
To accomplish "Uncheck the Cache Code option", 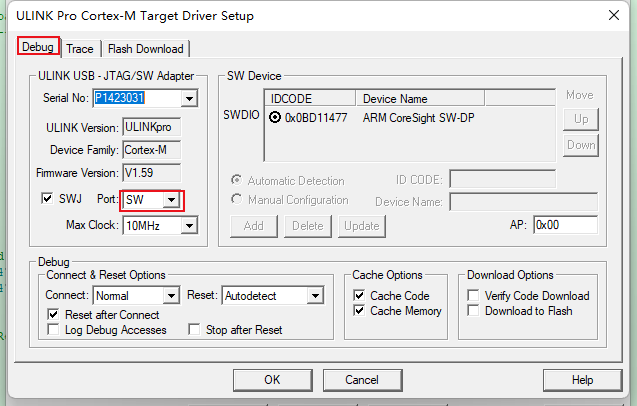I will click(x=361, y=296).
